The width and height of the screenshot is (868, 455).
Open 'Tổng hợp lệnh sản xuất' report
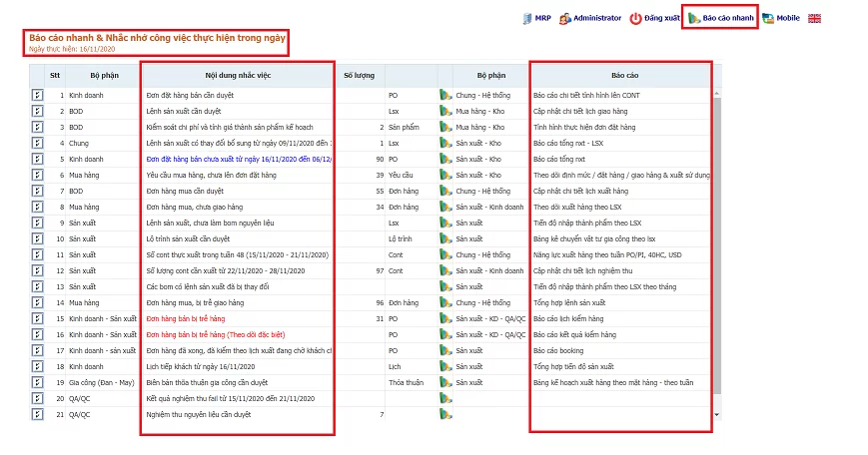coord(569,302)
